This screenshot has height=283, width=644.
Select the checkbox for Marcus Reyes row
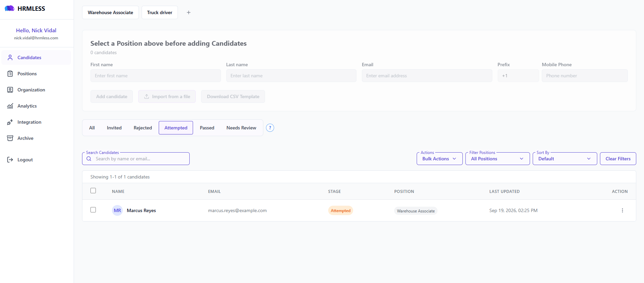point(93,210)
